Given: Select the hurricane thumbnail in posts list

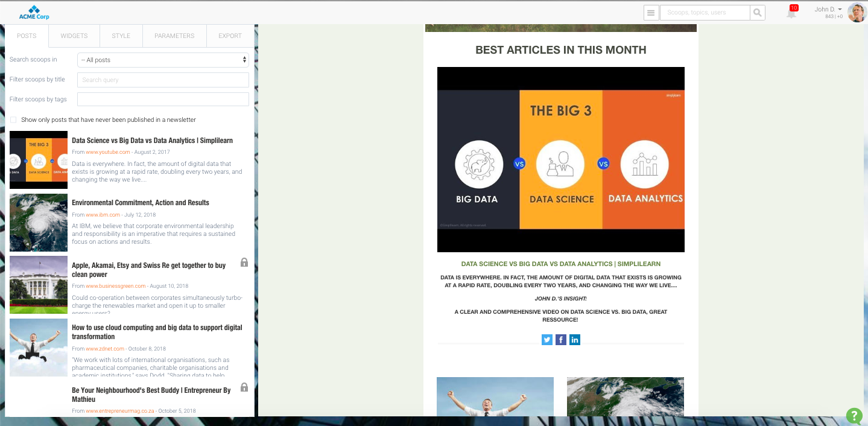Looking at the screenshot, I should (x=39, y=223).
